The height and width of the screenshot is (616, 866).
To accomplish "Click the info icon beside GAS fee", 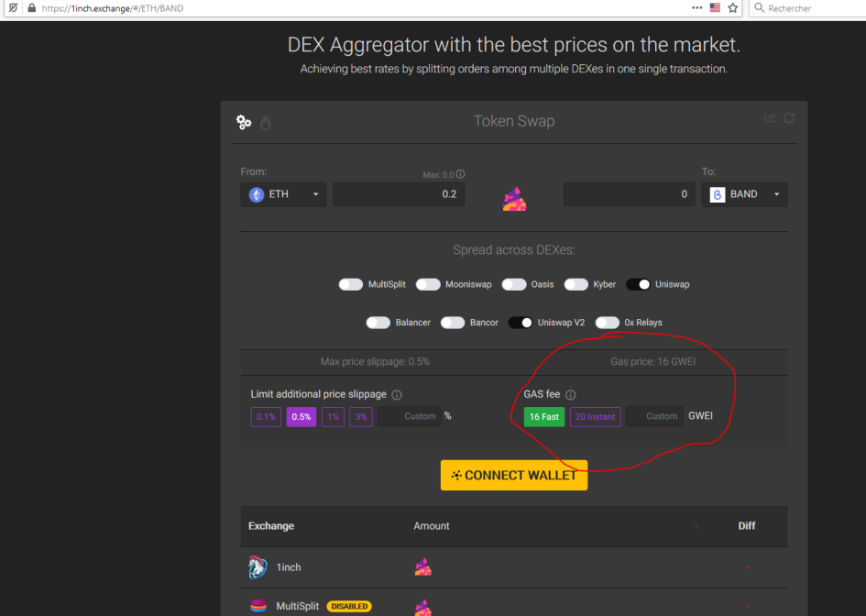I will coord(571,394).
